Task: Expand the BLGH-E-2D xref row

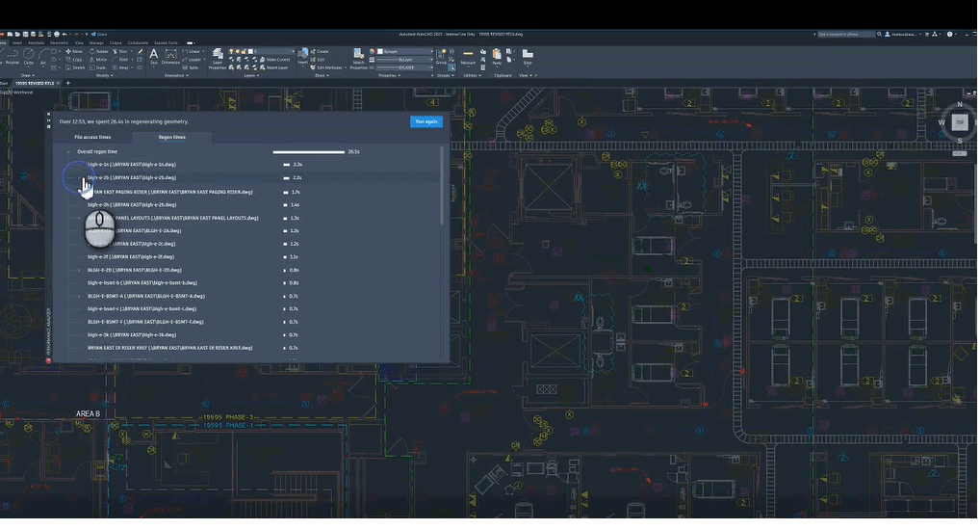Action: [79, 270]
